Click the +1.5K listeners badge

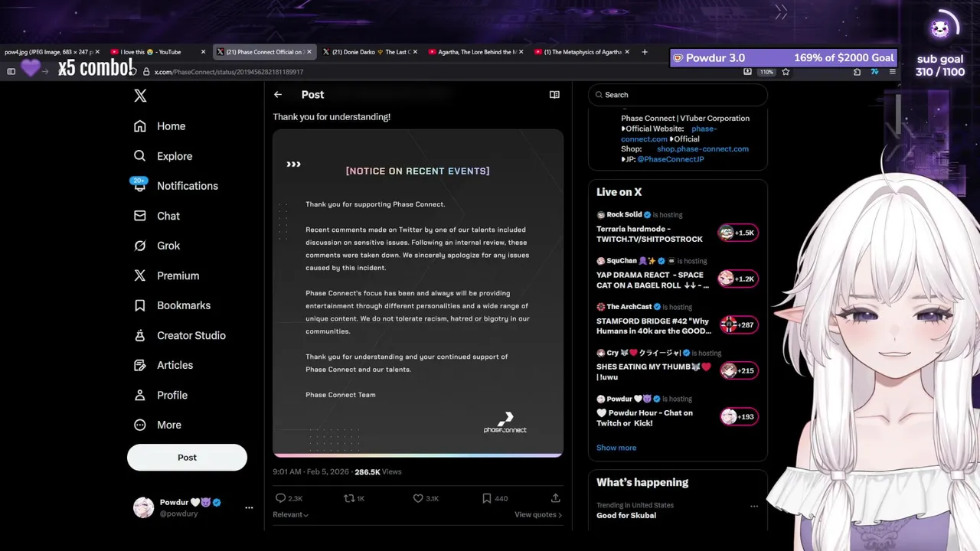pyautogui.click(x=738, y=233)
